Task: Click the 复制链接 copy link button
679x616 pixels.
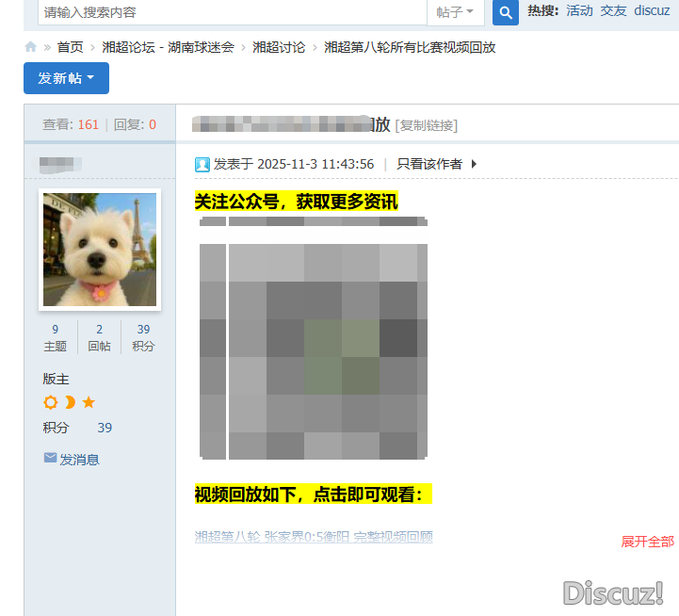Action: 427,125
